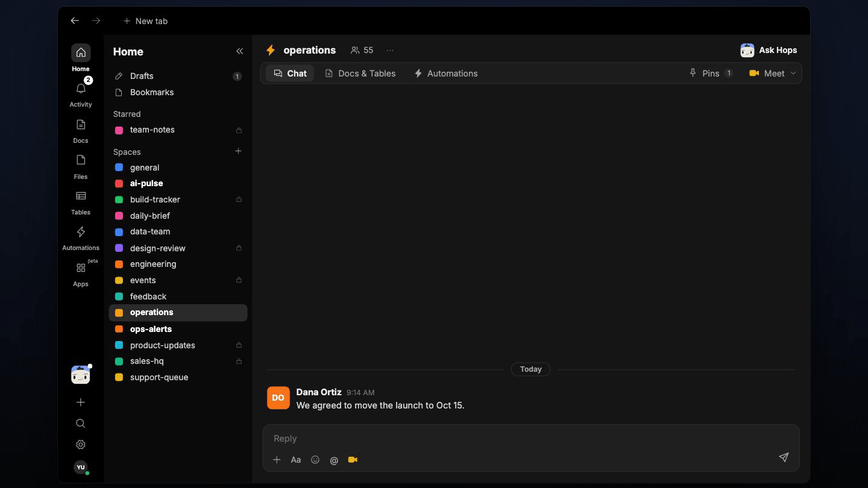Switch to the Chat tab
Screen dimensions: 868x488
290,74
